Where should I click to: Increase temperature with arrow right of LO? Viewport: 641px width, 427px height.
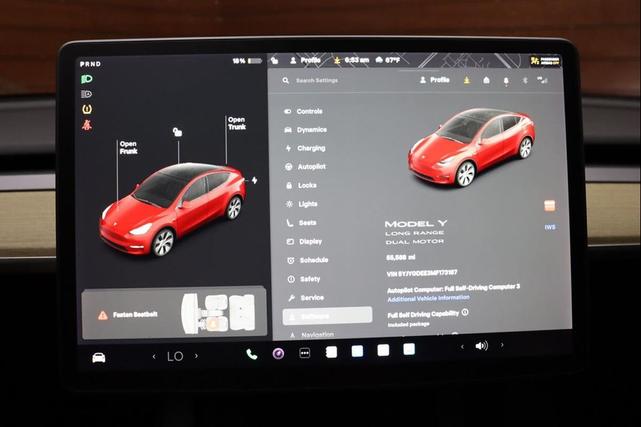pos(196,356)
